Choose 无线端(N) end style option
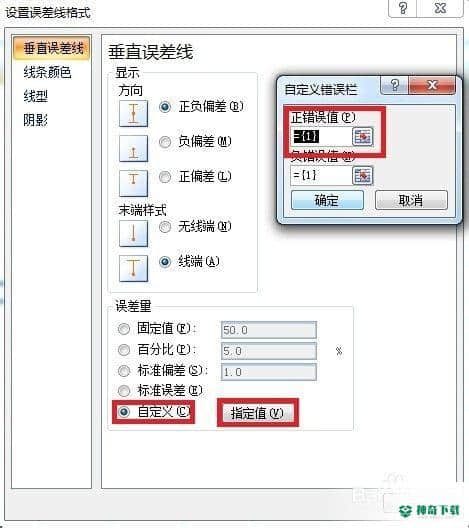 point(165,227)
